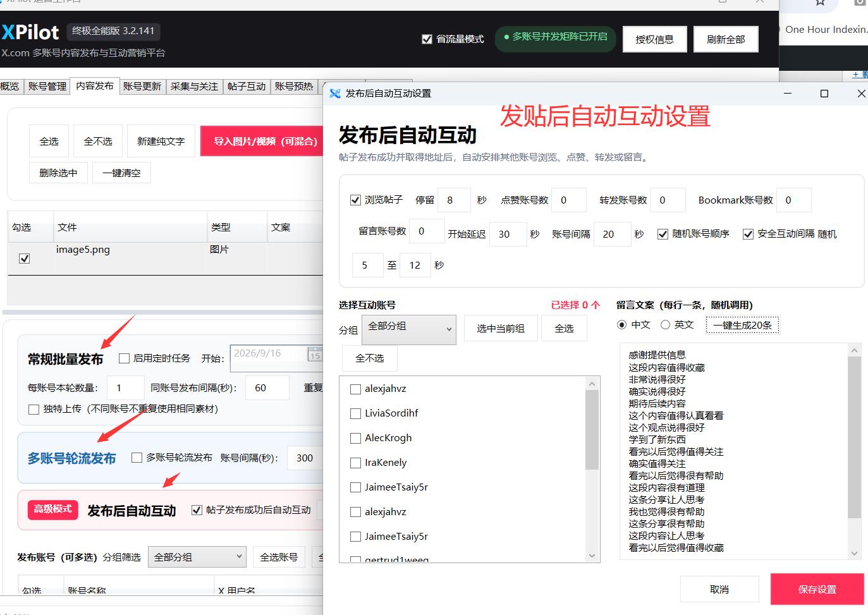Click the 一键清空 button

[122, 173]
